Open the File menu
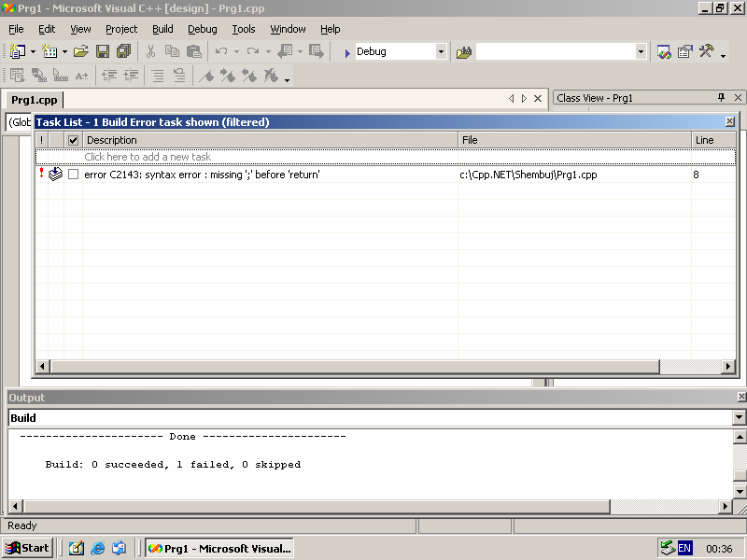 pyautogui.click(x=16, y=29)
